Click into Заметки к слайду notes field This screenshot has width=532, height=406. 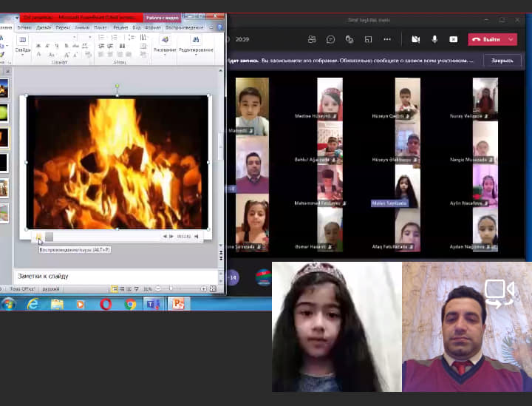coord(115,277)
